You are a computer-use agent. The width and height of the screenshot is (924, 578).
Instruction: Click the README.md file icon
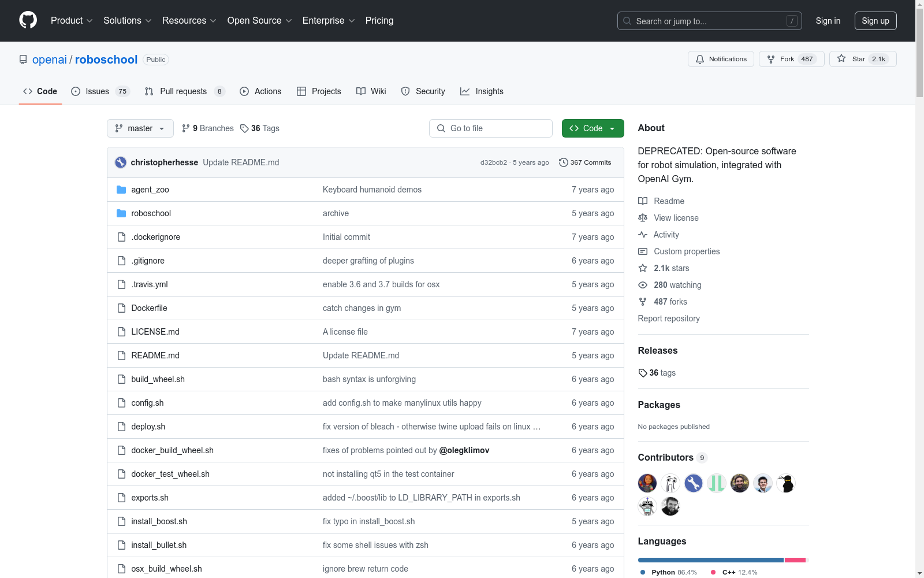(121, 355)
